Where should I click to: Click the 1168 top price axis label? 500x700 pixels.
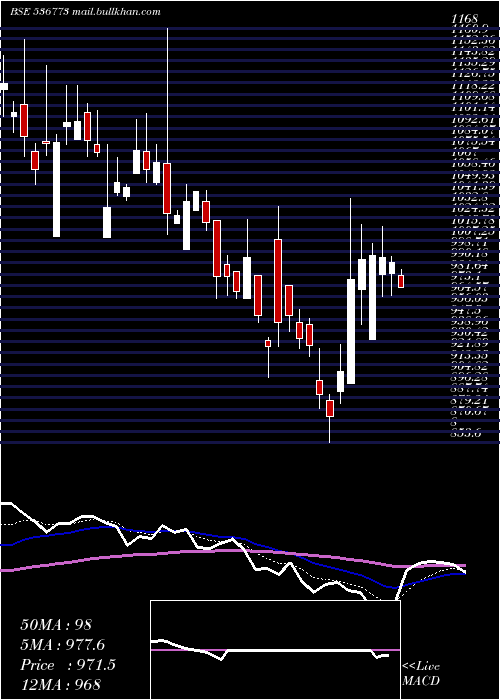[x=465, y=19]
